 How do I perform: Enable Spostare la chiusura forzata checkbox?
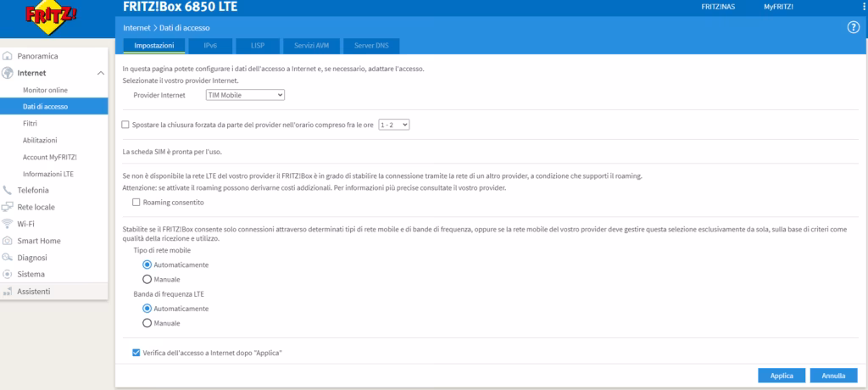click(x=125, y=125)
